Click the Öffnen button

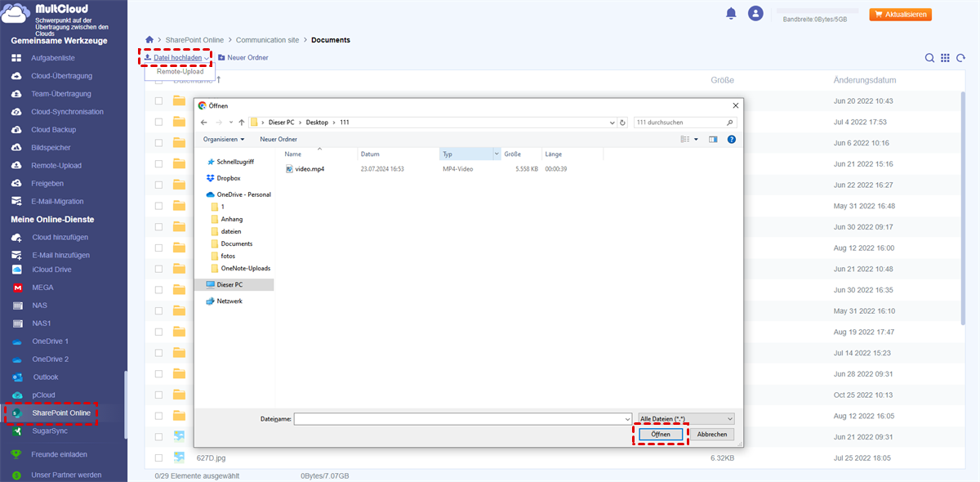(661, 435)
